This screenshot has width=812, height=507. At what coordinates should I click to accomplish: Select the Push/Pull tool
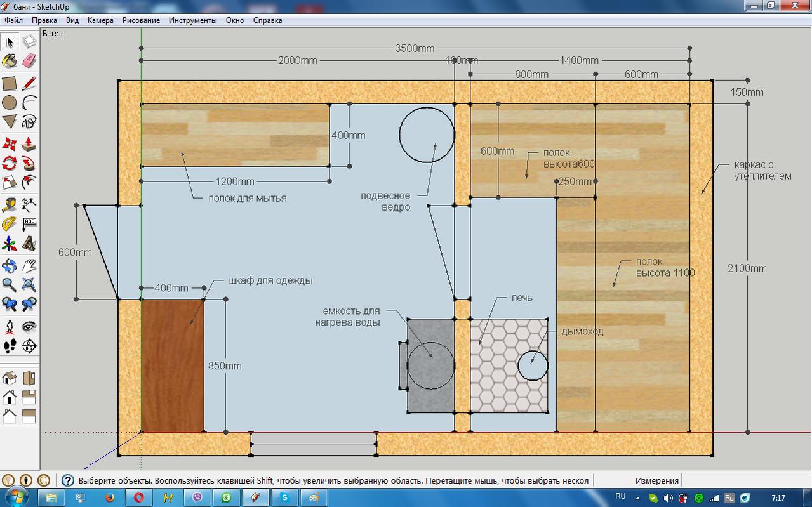[29, 144]
